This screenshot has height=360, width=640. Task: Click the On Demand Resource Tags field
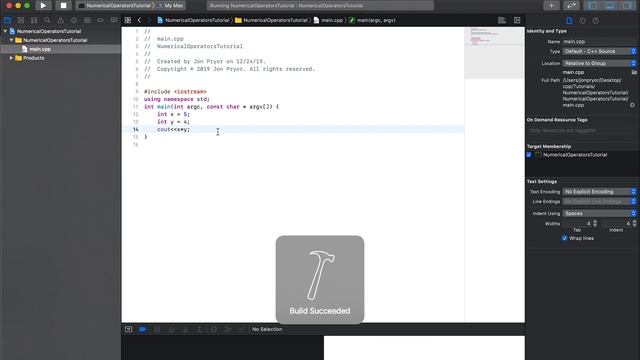pos(582,131)
